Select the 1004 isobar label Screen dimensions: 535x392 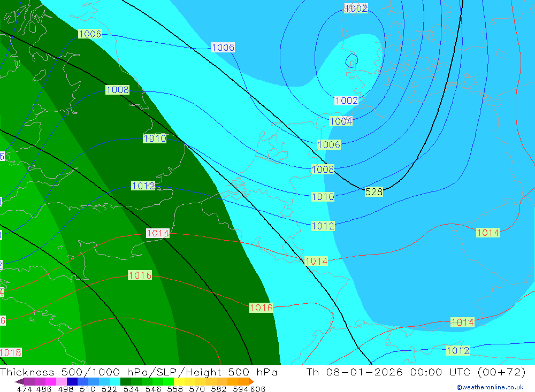[x=340, y=121]
